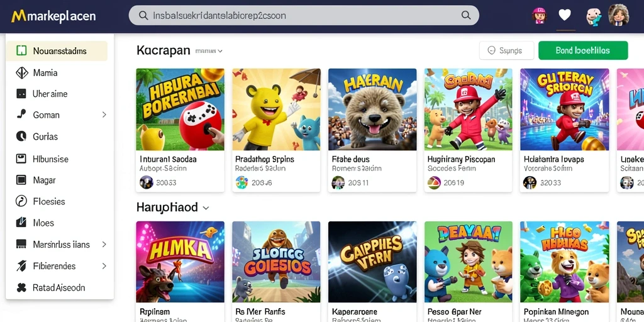Click the diamond icon next to Mamia

pos(21,73)
